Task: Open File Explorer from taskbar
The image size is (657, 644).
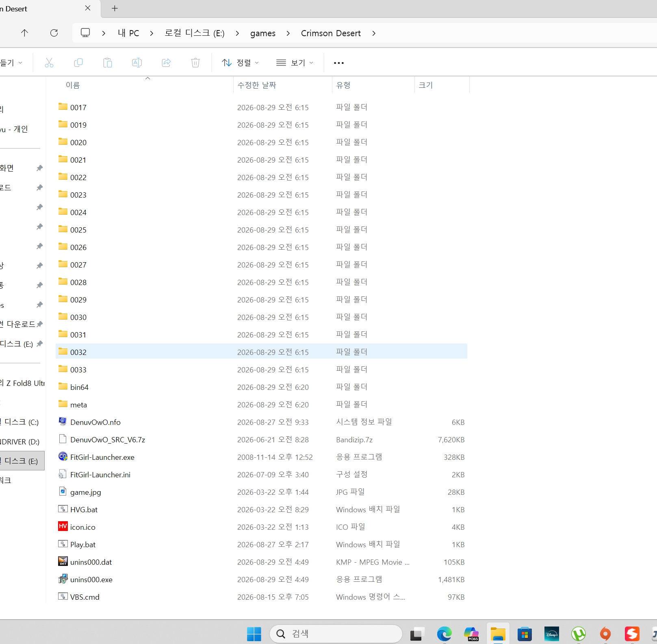Action: 498,634
